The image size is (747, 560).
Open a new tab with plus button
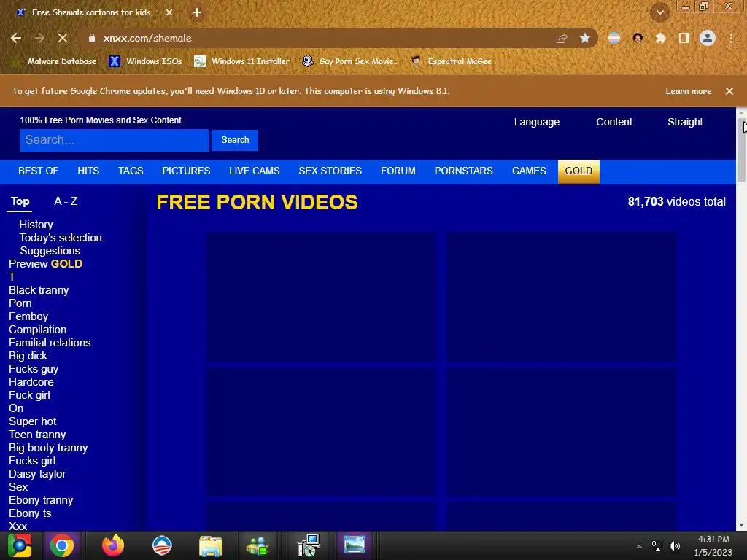[197, 13]
